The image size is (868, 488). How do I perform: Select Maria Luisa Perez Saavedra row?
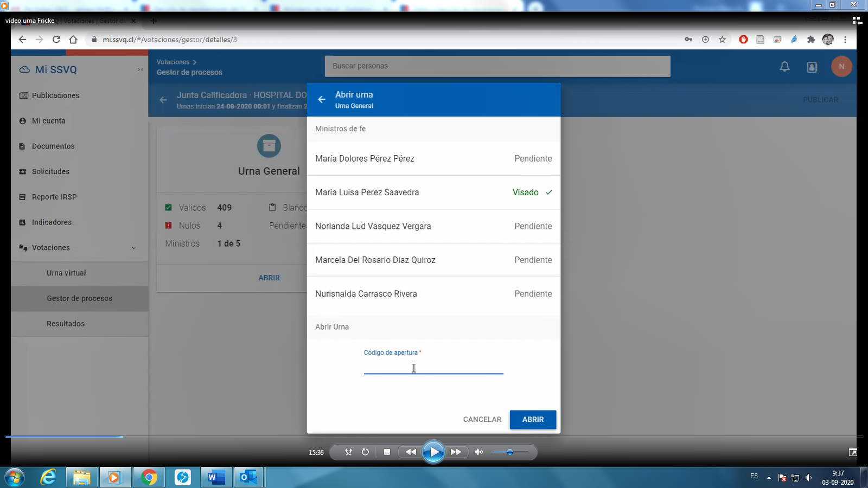pos(433,192)
